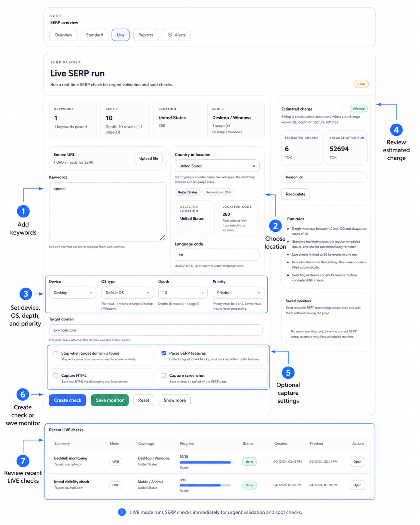Viewport: 420px width, 525px height.
Task: Open the brand visibility check
Action: pos(357,485)
